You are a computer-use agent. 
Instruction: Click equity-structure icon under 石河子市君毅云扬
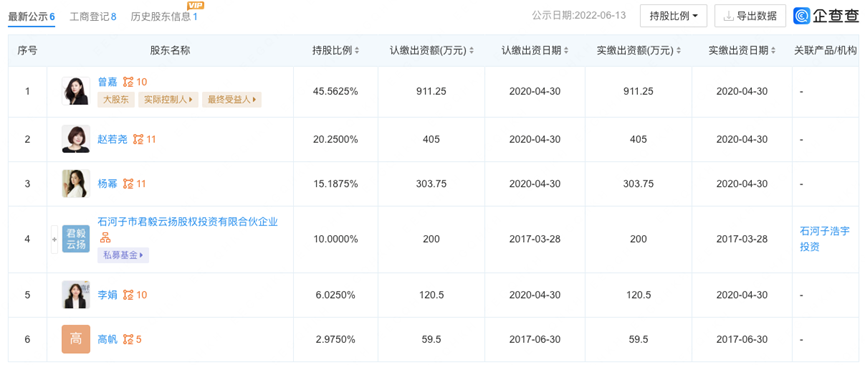[x=104, y=238]
